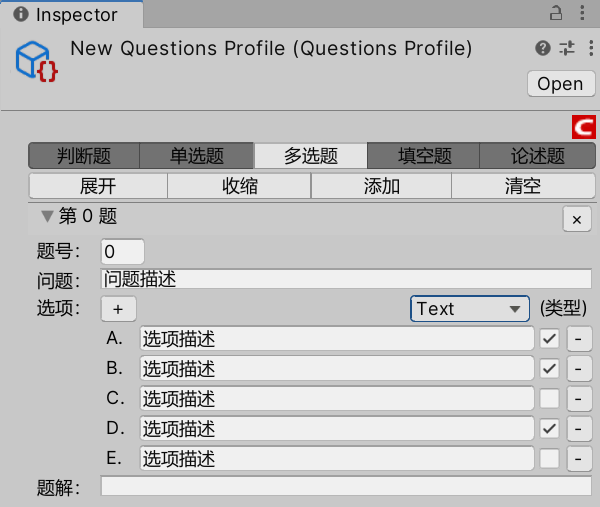This screenshot has height=507, width=600.
Task: Remove option D with minus button
Action: point(579,428)
